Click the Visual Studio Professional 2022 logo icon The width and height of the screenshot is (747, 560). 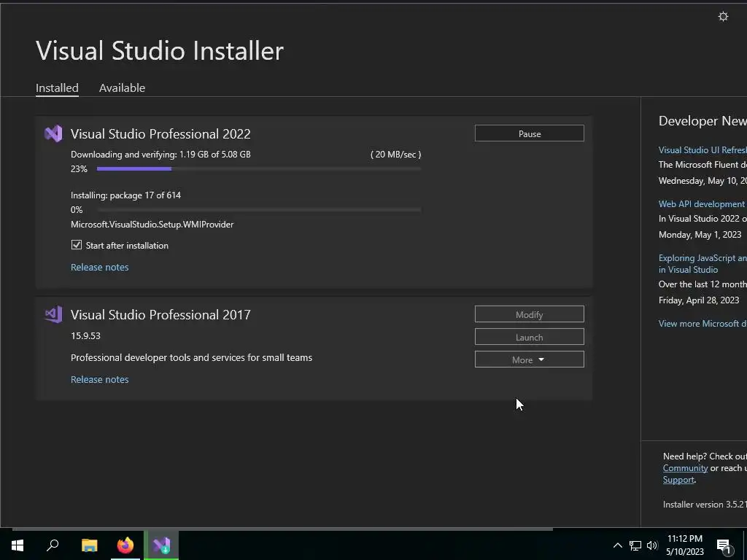[53, 134]
